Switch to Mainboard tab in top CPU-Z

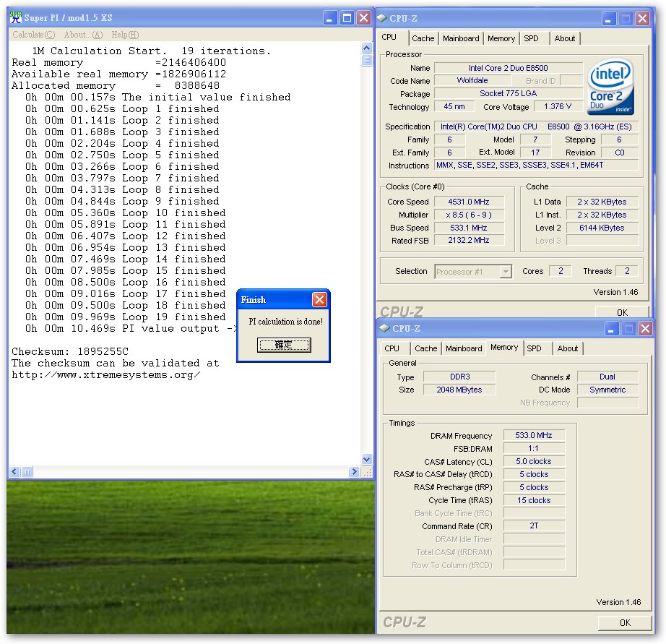click(461, 38)
